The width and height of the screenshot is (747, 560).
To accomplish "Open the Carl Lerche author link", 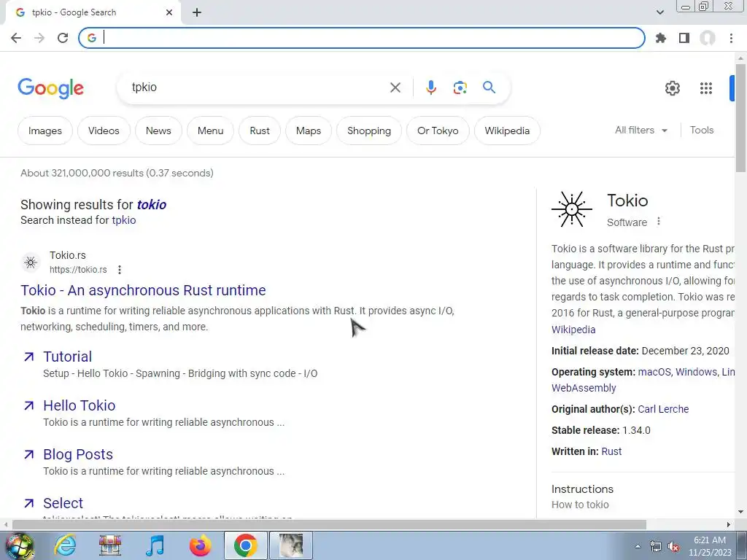I will 663,409.
